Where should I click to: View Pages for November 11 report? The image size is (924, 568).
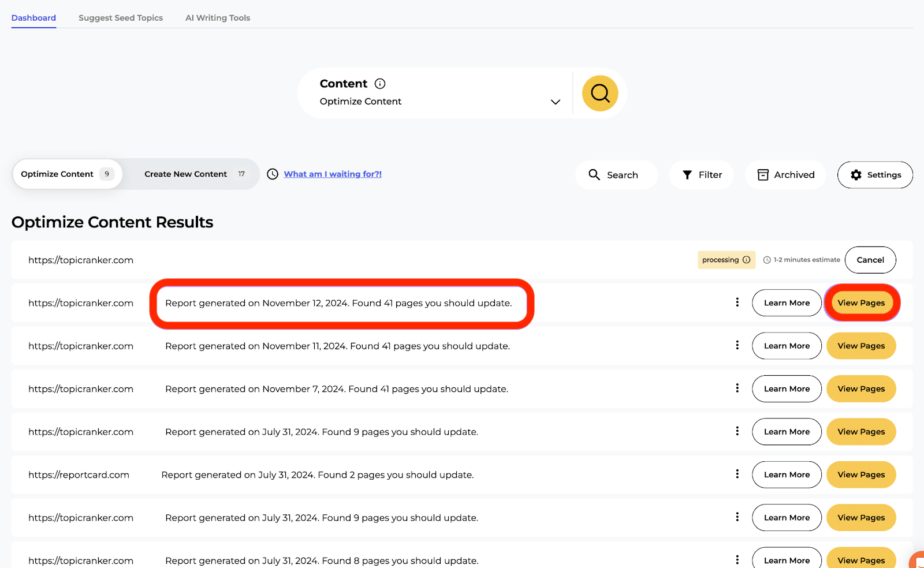pyautogui.click(x=861, y=346)
